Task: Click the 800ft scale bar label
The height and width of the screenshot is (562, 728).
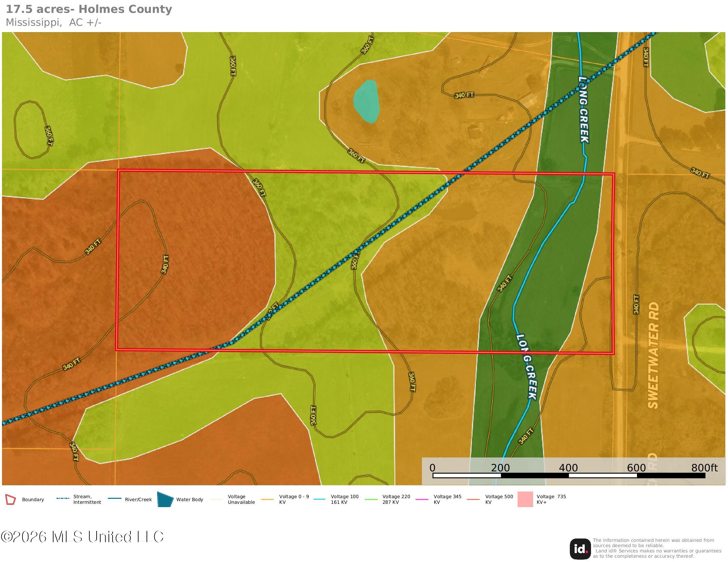Action: pyautogui.click(x=704, y=468)
